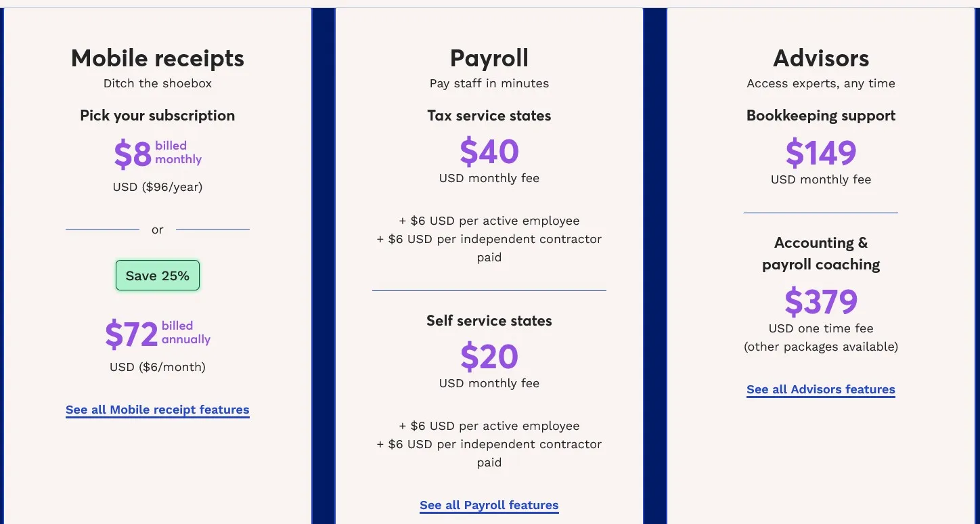Select the Tax service states subheading
This screenshot has width=980, height=524.
489,116
